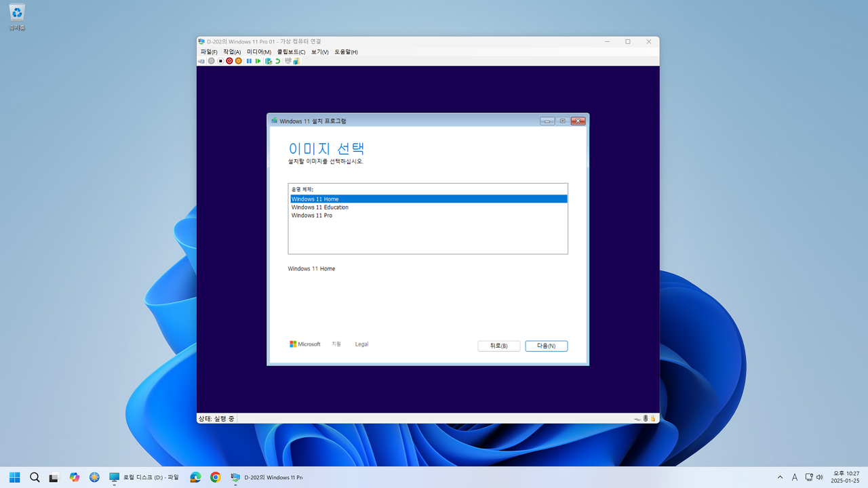Viewport: 868px width, 488px height.
Task: Open the Windows Start menu
Action: pyautogui.click(x=14, y=477)
